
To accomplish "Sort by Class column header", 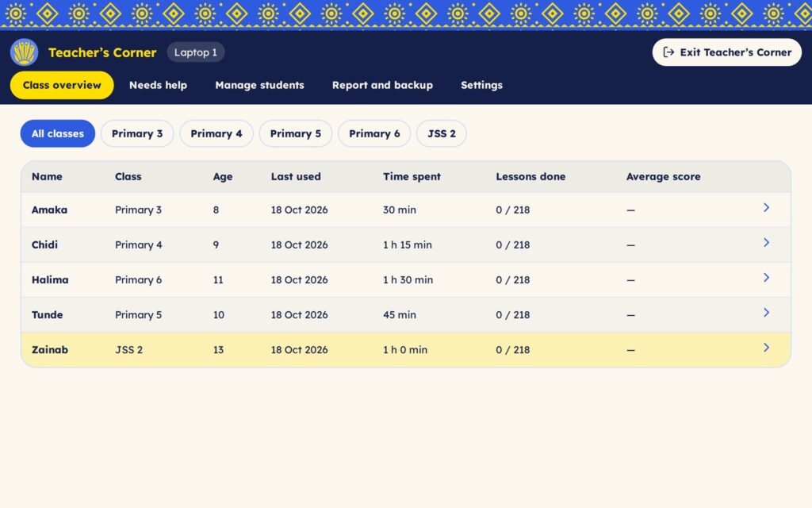I will tap(128, 177).
